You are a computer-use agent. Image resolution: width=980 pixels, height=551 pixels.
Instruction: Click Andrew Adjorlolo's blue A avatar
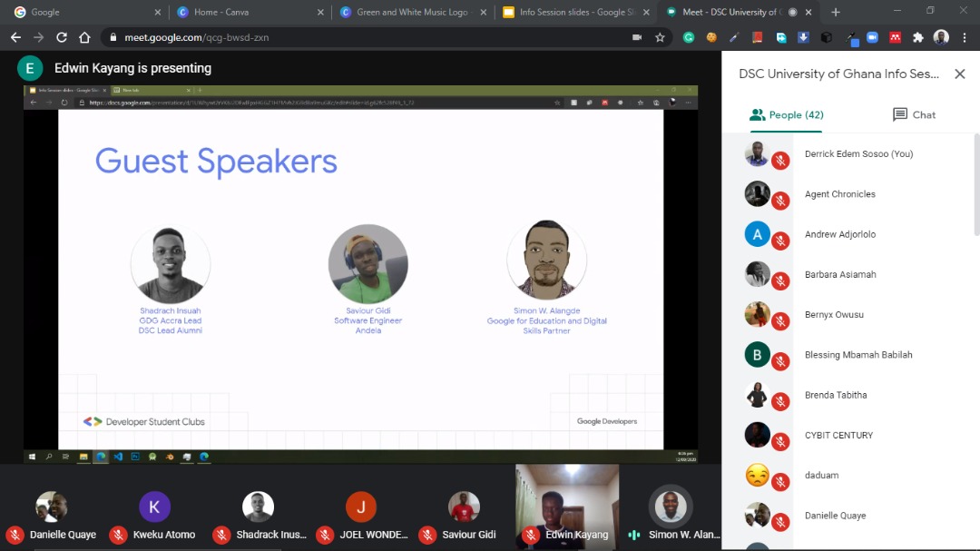click(757, 234)
